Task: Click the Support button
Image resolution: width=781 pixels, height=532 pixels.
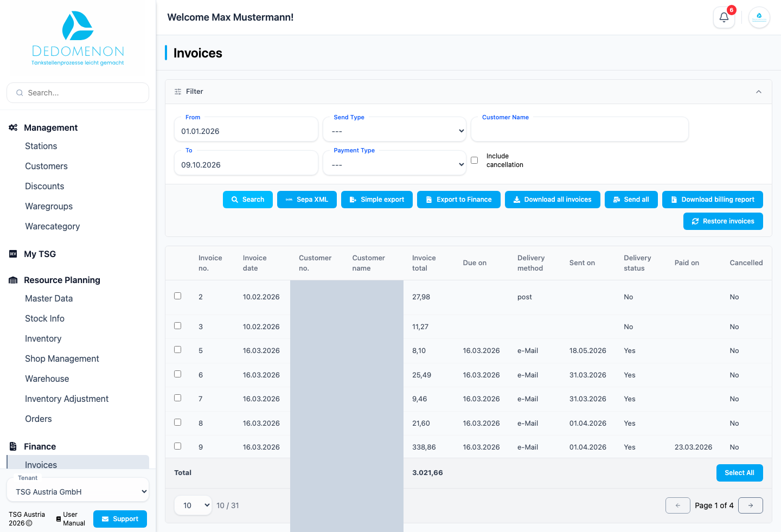Action: (120, 519)
